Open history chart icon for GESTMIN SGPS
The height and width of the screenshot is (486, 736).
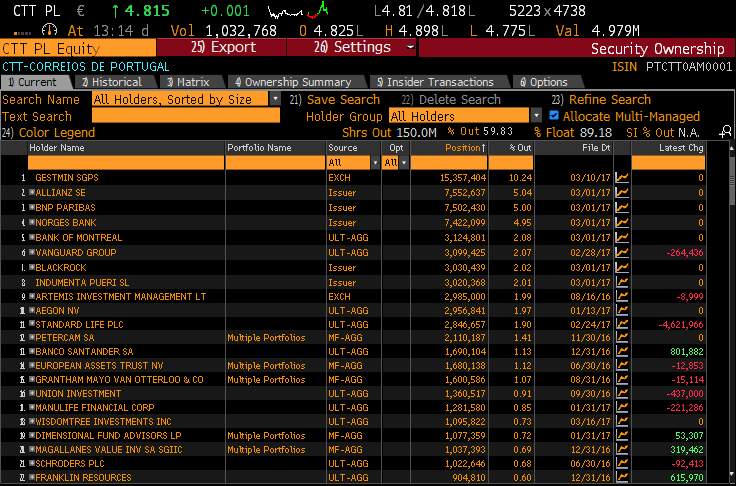(622, 177)
